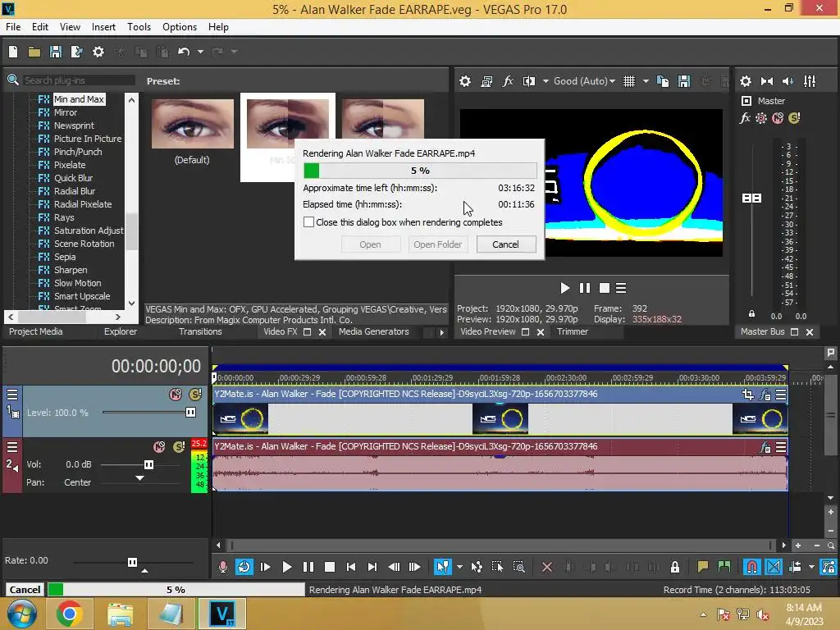Click Play in the Video Preview
The width and height of the screenshot is (840, 630).
[x=564, y=288]
